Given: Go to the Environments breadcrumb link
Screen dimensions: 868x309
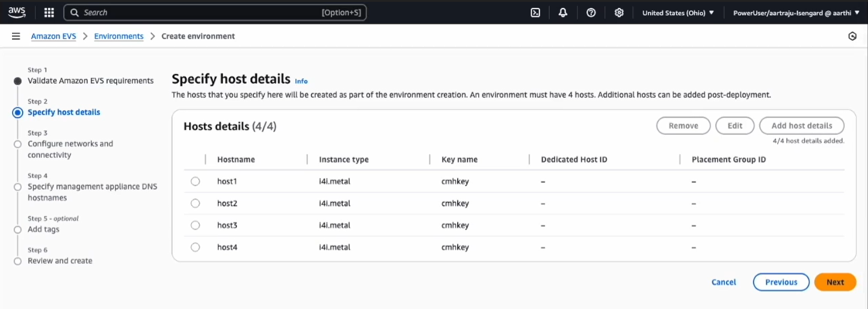Looking at the screenshot, I should tap(119, 36).
